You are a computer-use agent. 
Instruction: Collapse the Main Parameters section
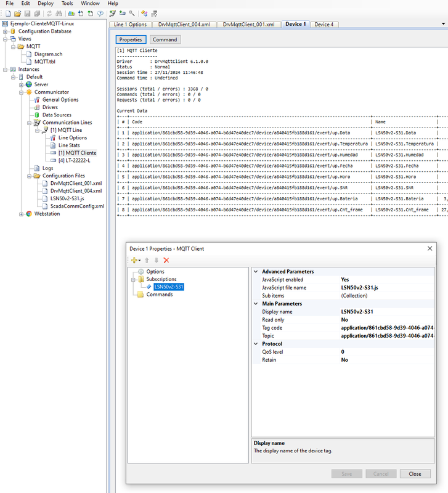click(x=256, y=304)
